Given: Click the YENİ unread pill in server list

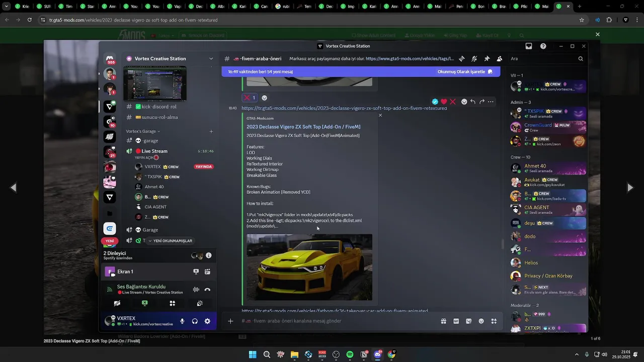Looking at the screenshot, I should point(110,241).
